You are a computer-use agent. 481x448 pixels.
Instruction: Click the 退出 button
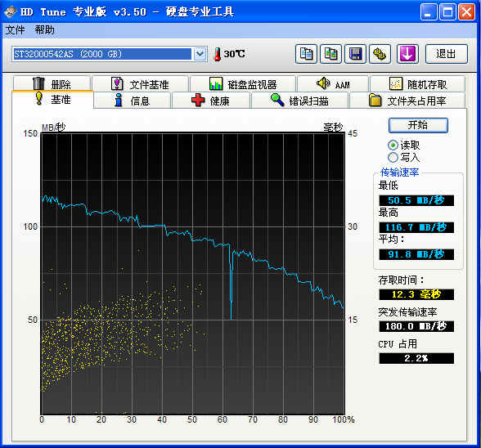click(x=447, y=54)
